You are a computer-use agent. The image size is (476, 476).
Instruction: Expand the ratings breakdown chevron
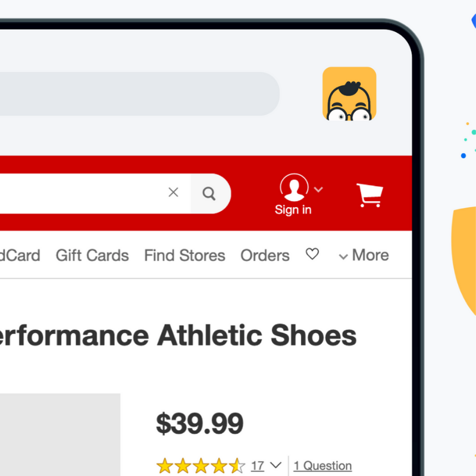tap(275, 465)
